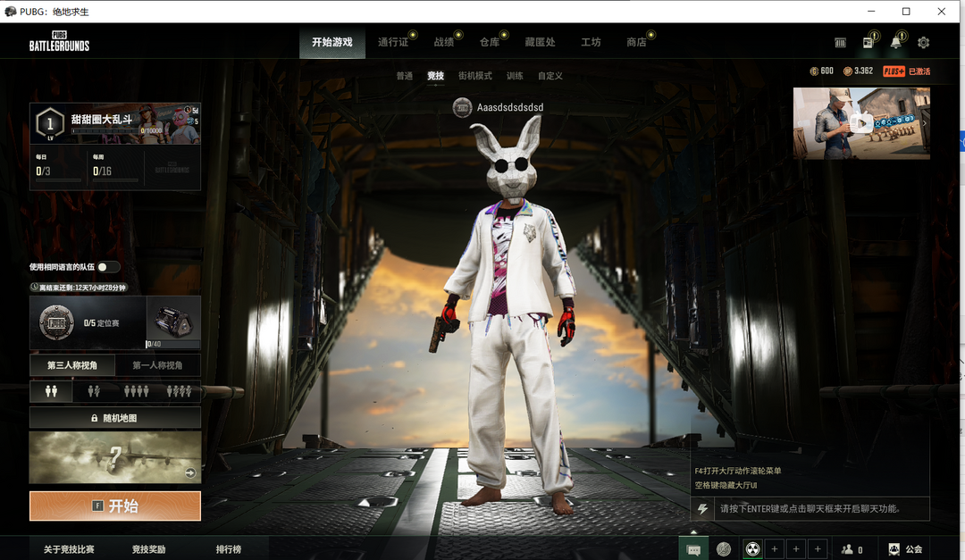965x560 pixels.
Task: Switch to the 普通 match mode tab
Action: click(x=405, y=76)
